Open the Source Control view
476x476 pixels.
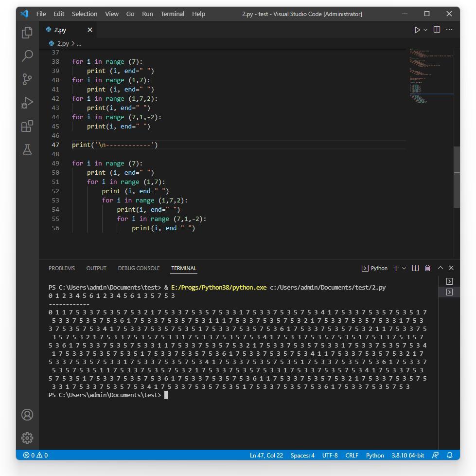(x=27, y=79)
